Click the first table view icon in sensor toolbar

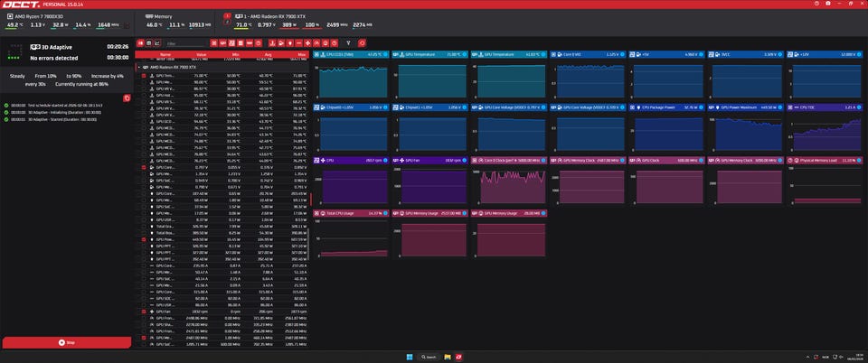tap(139, 42)
